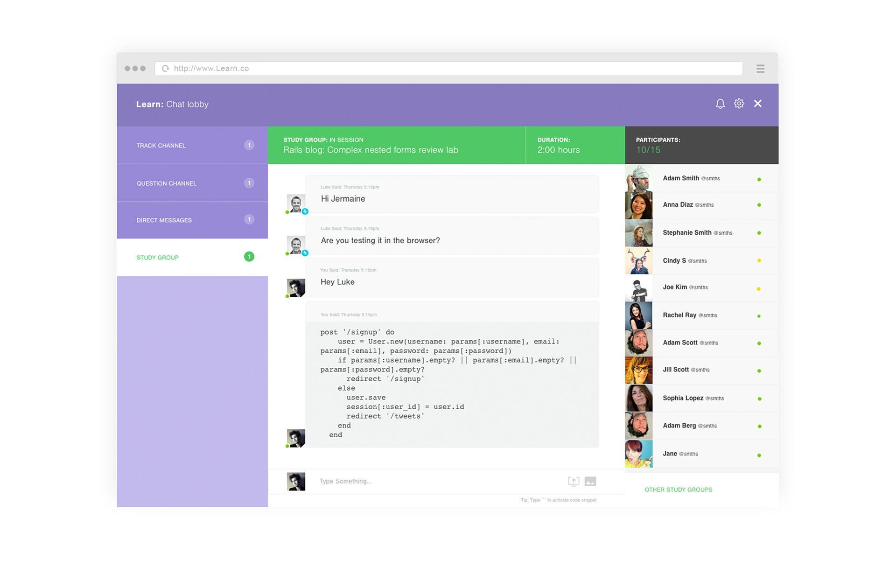
Task: Select the Question Channel tab
Action: coord(192,183)
